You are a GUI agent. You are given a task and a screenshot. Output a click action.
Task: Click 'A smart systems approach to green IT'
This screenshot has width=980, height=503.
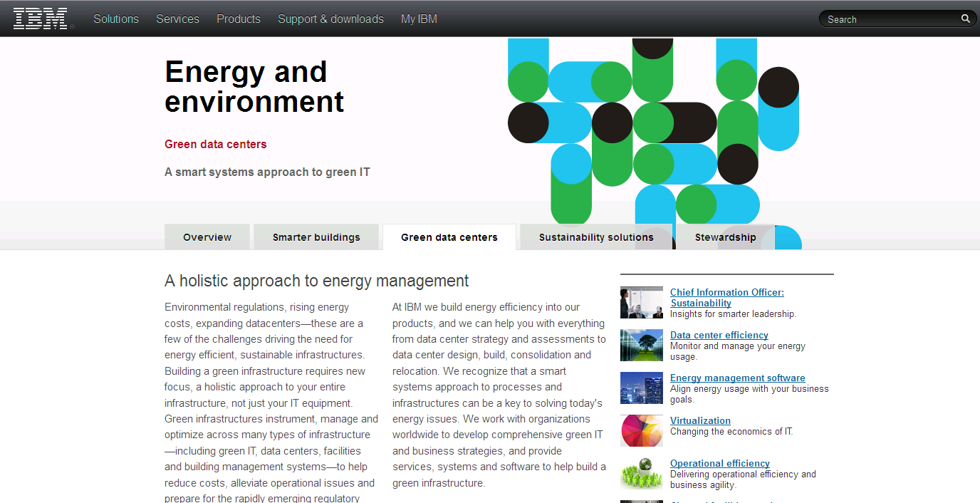click(x=267, y=172)
